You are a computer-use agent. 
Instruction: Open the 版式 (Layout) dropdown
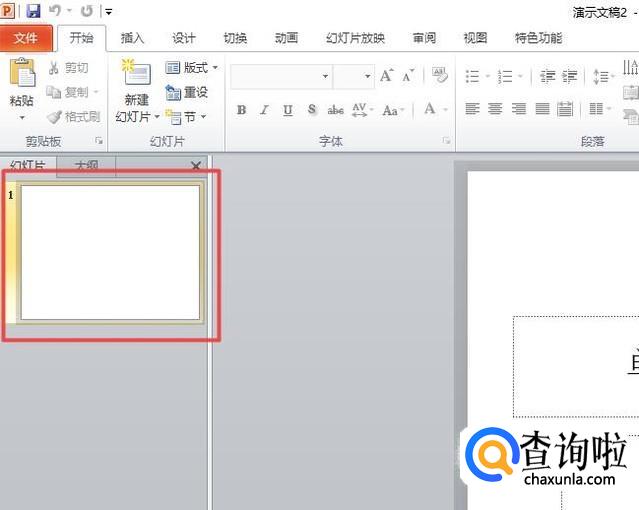point(191,68)
